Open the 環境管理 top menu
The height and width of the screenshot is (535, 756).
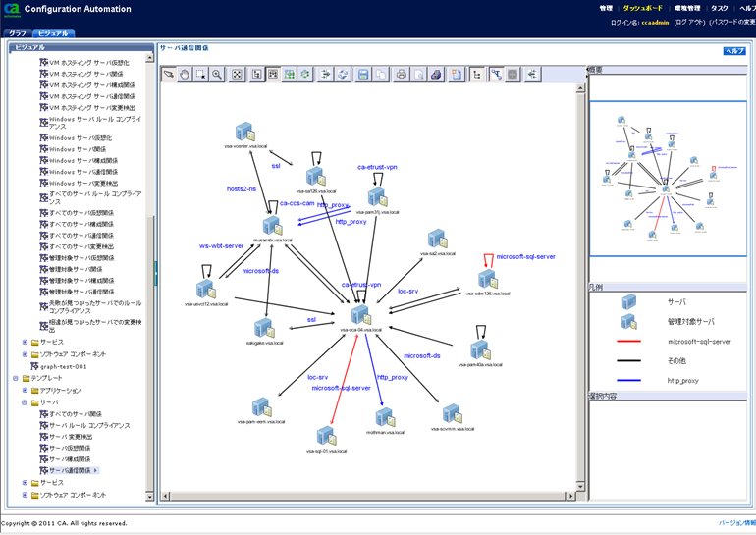pyautogui.click(x=687, y=8)
